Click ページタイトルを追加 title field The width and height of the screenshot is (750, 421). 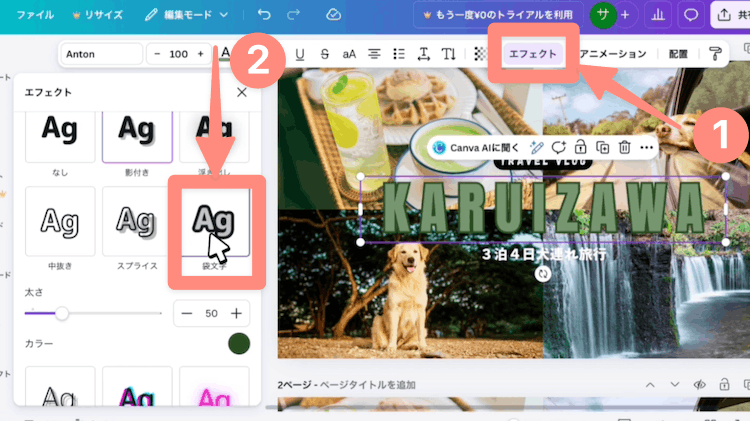pos(367,385)
